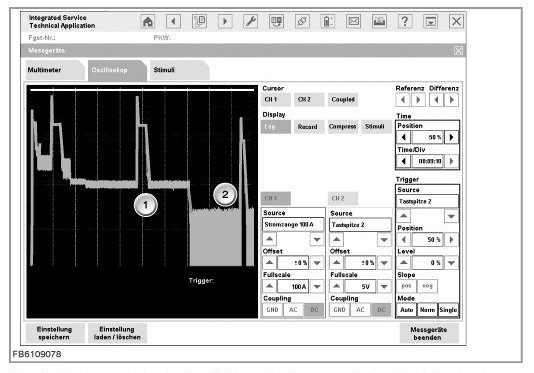Set CH 1 coupling to AC
Image resolution: width=534 pixels, height=373 pixels.
[x=293, y=310]
